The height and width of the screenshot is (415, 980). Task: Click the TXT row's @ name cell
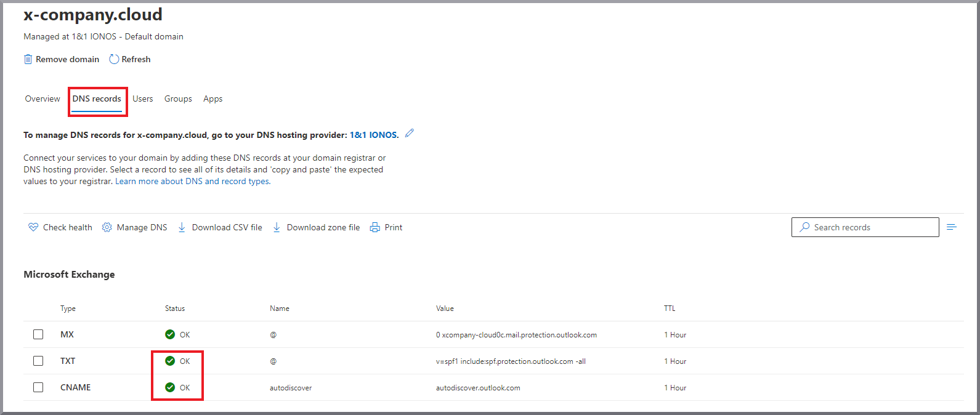coord(273,361)
